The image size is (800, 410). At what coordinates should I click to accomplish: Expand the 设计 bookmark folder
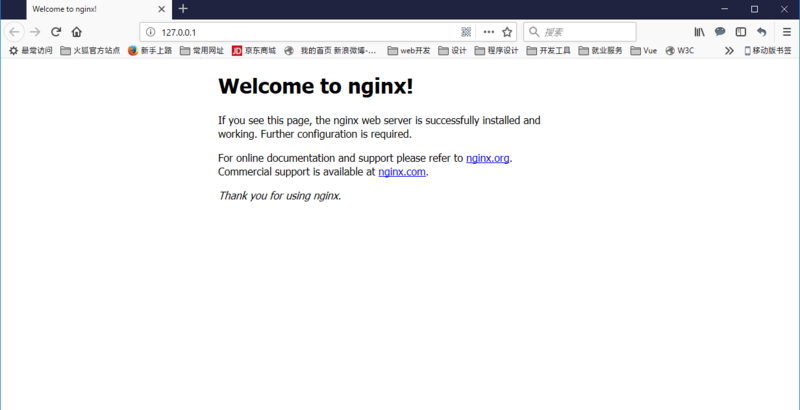pyautogui.click(x=453, y=50)
